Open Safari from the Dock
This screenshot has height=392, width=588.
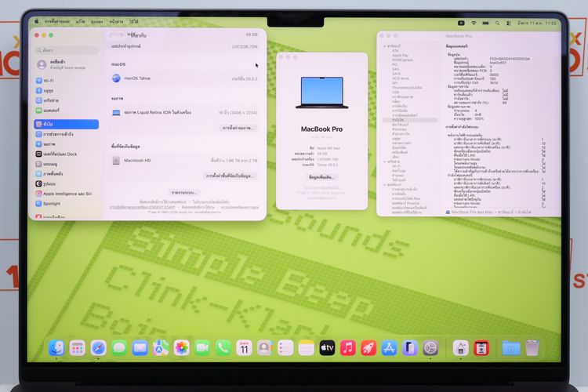coord(98,348)
